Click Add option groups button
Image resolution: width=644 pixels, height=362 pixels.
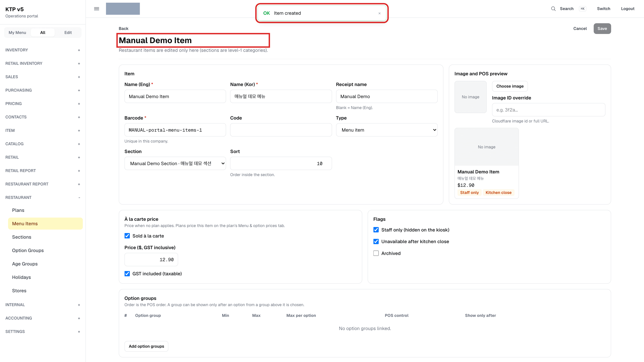pyautogui.click(x=146, y=346)
